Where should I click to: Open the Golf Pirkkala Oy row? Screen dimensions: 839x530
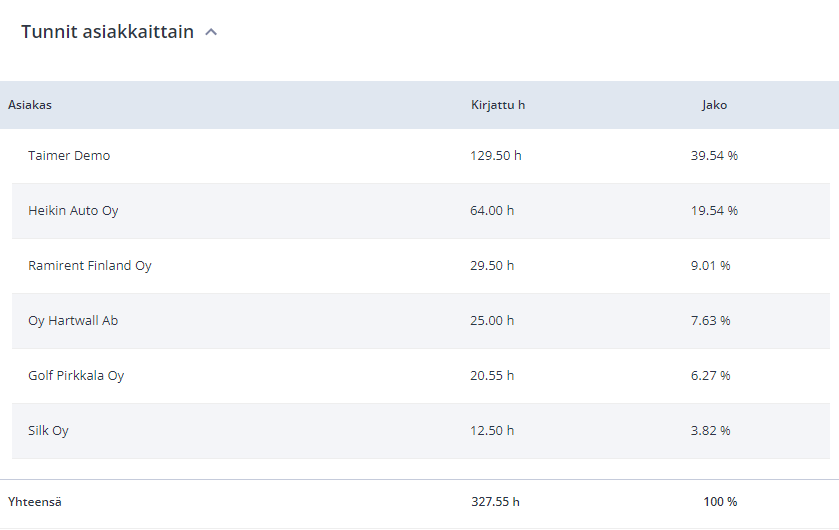[421, 375]
